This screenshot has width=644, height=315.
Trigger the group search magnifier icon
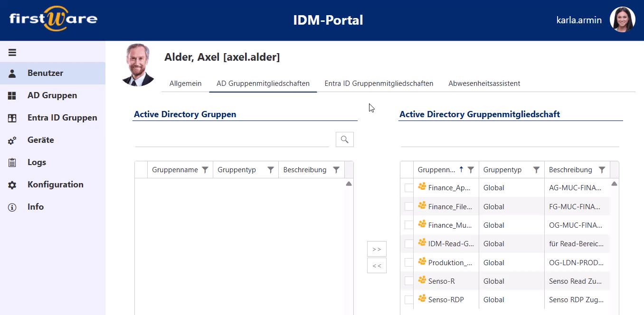344,139
